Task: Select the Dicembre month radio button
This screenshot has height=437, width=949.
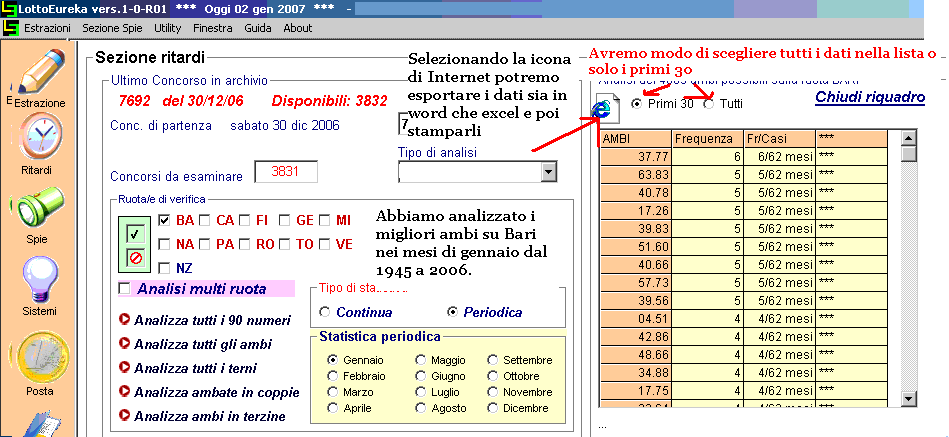Action: [493, 408]
